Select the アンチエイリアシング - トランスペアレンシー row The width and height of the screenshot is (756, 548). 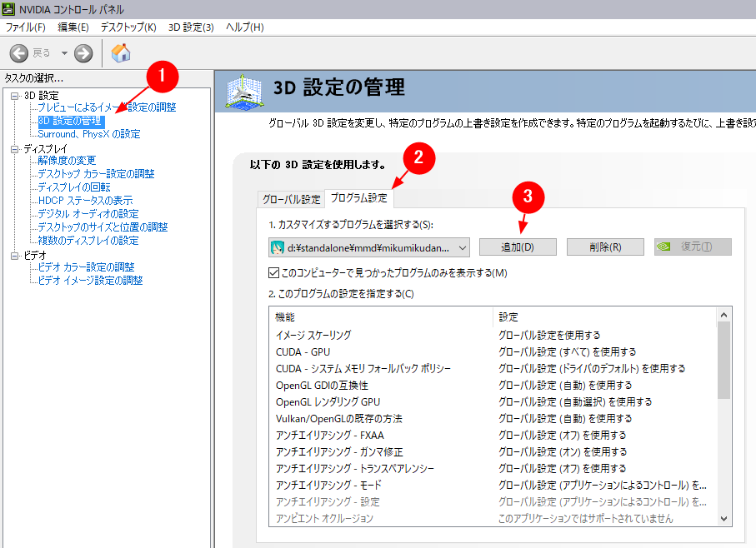click(x=493, y=469)
